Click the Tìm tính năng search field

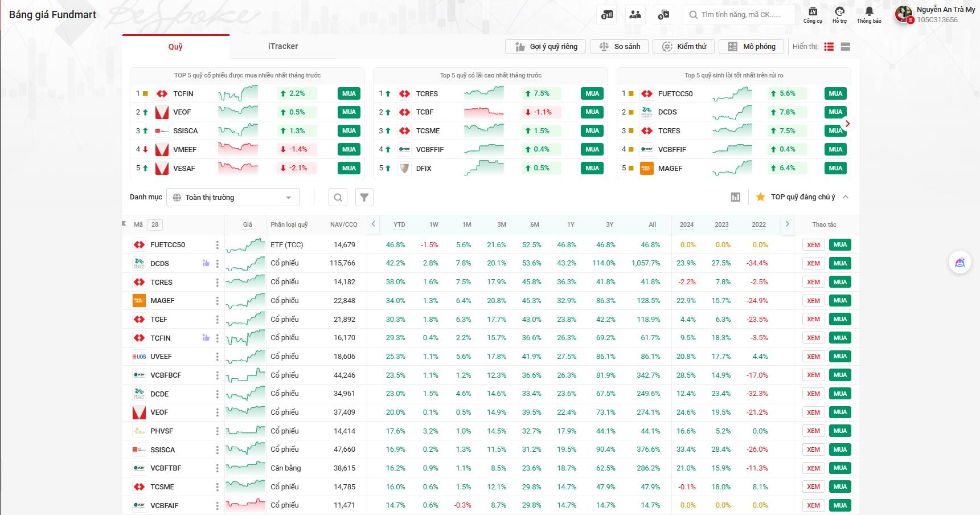[x=740, y=15]
